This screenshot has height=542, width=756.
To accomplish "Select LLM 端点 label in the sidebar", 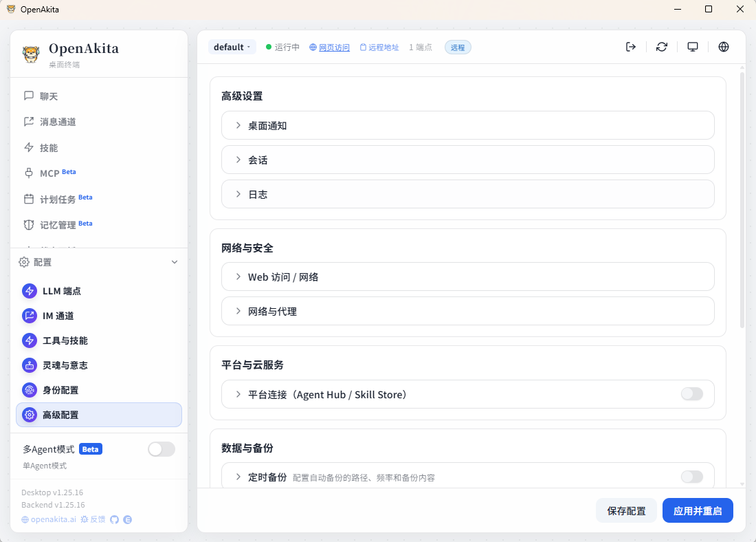I will click(x=62, y=291).
